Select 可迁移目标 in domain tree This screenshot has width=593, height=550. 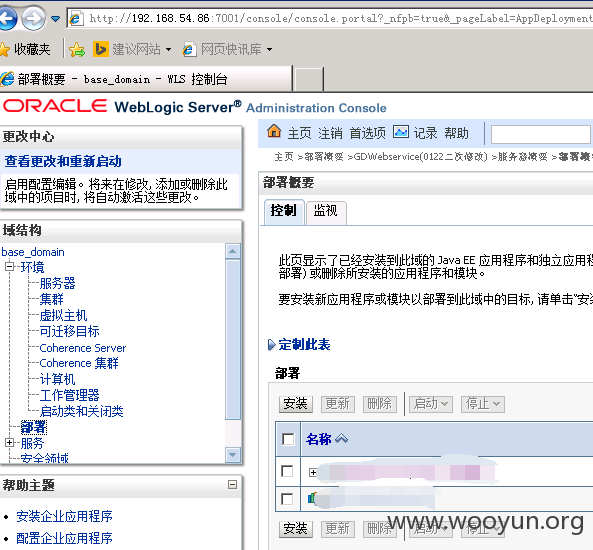[69, 331]
